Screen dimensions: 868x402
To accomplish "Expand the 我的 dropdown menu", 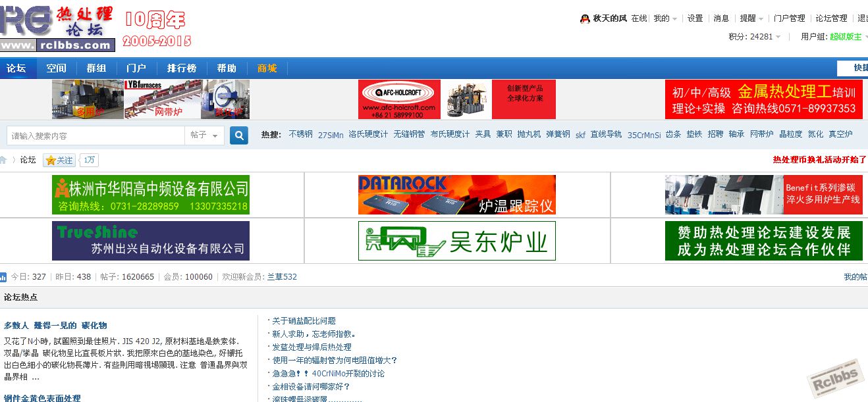I will point(665,18).
